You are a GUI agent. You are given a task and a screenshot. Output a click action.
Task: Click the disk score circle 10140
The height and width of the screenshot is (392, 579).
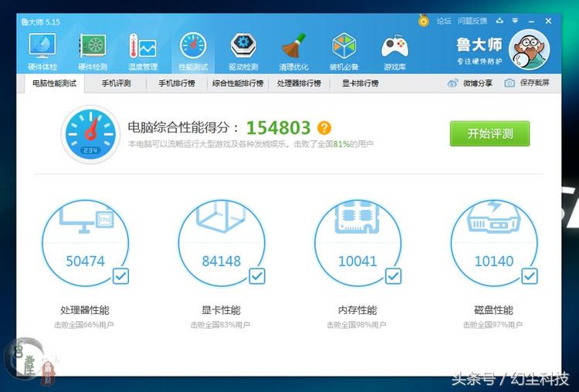click(x=494, y=243)
